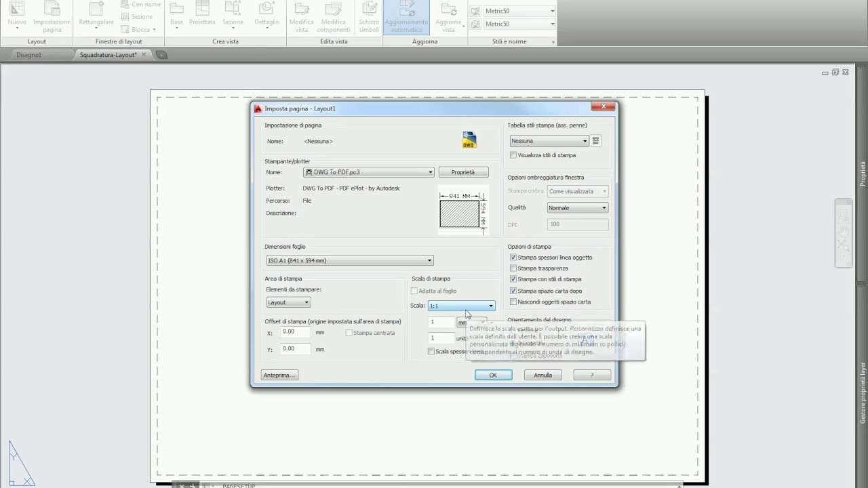This screenshot has width=868, height=488.
Task: Select the Squadratura-Layout tab
Action: [108, 55]
